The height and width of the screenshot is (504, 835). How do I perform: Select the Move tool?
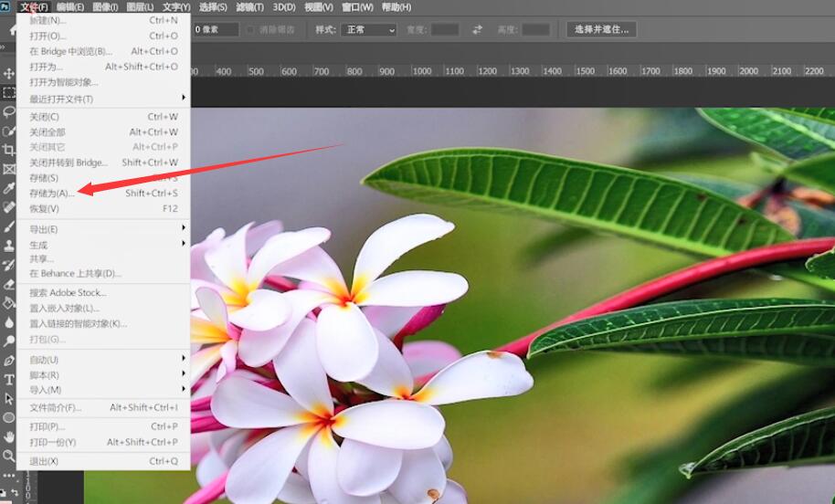[x=8, y=73]
